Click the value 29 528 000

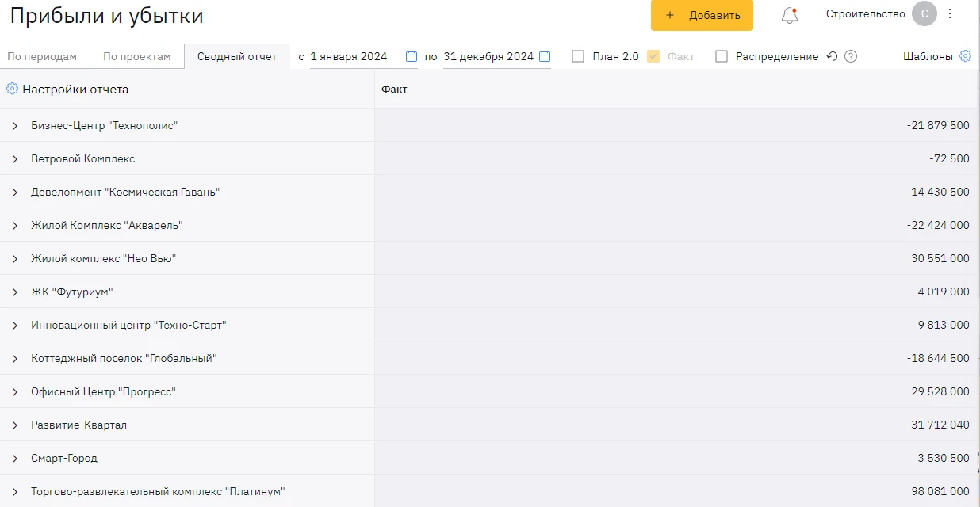tap(940, 392)
